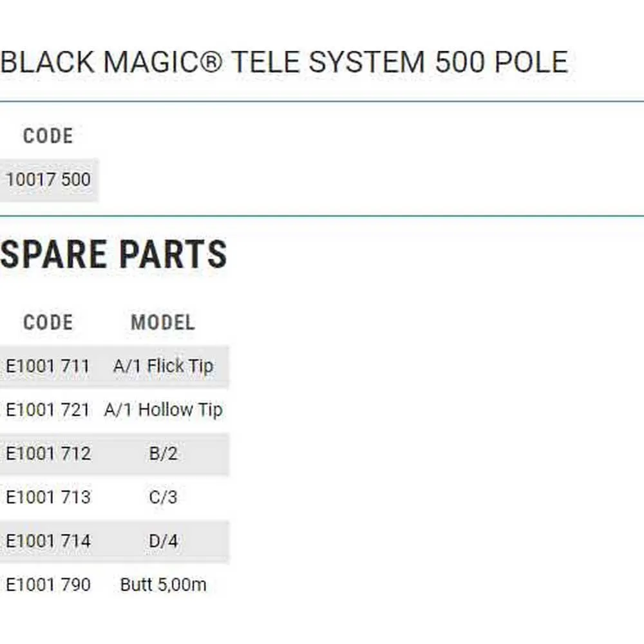Select the E1001 712 code cell
The image size is (644, 644).
point(48,454)
